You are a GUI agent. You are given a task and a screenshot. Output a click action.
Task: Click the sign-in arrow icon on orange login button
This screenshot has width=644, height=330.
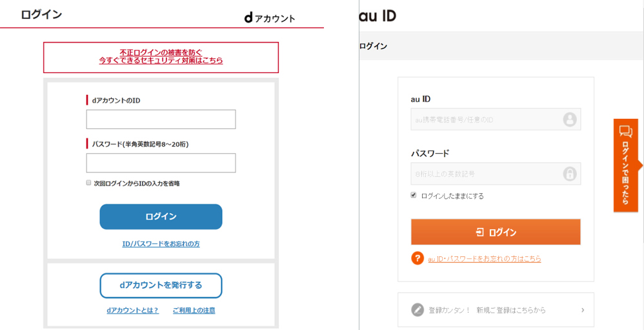[x=479, y=232]
